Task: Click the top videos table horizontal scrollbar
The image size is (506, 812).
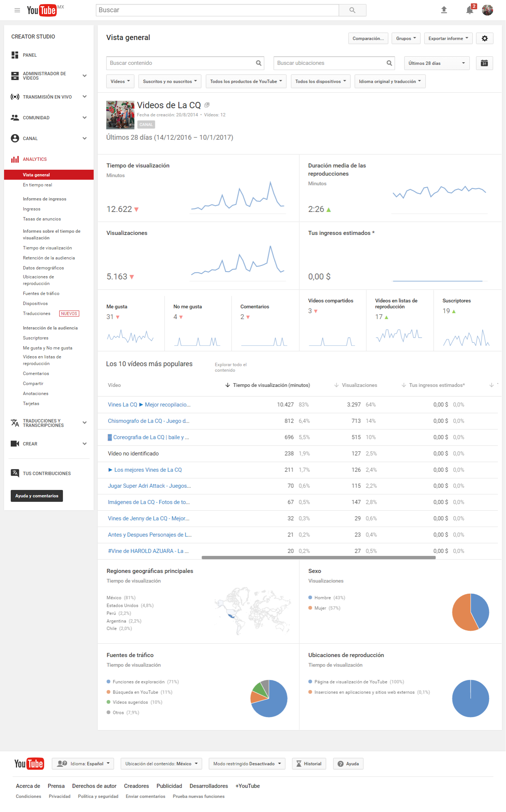Action: tap(319, 557)
